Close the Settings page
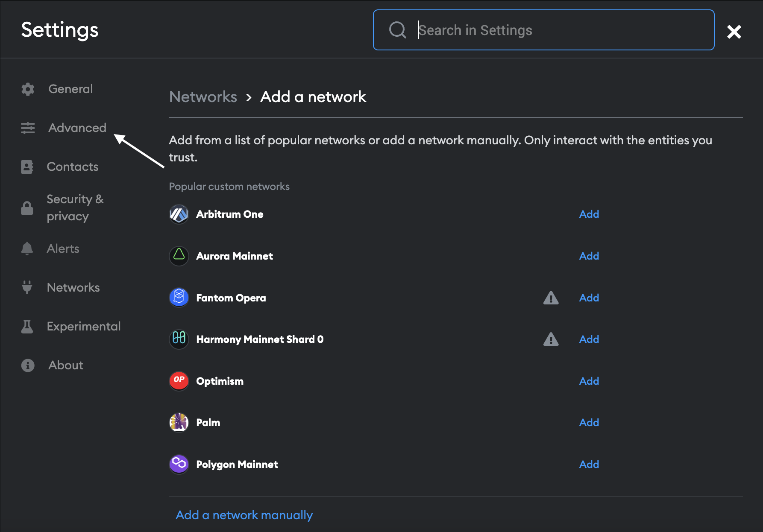The width and height of the screenshot is (763, 532). 734,31
